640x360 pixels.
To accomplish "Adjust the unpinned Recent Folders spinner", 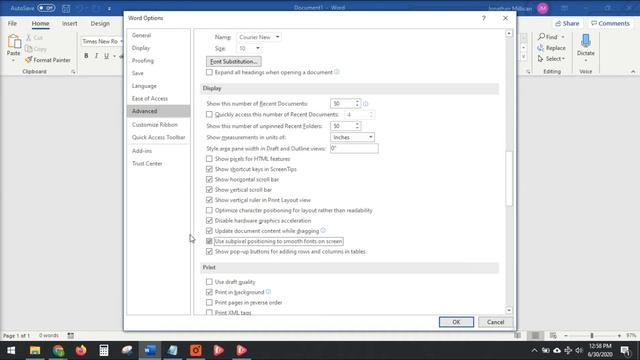I will pyautogui.click(x=357, y=126).
